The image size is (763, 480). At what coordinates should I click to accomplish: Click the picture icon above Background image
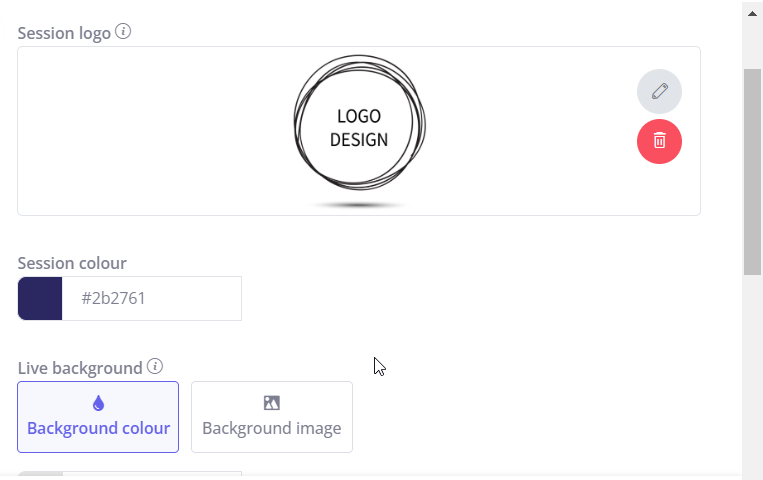272,403
